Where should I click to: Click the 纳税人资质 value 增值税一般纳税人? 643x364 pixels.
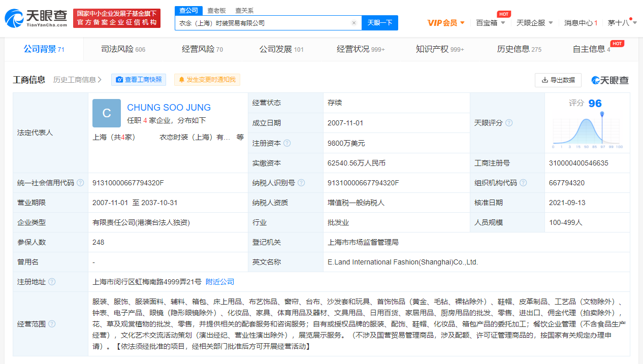pos(356,203)
